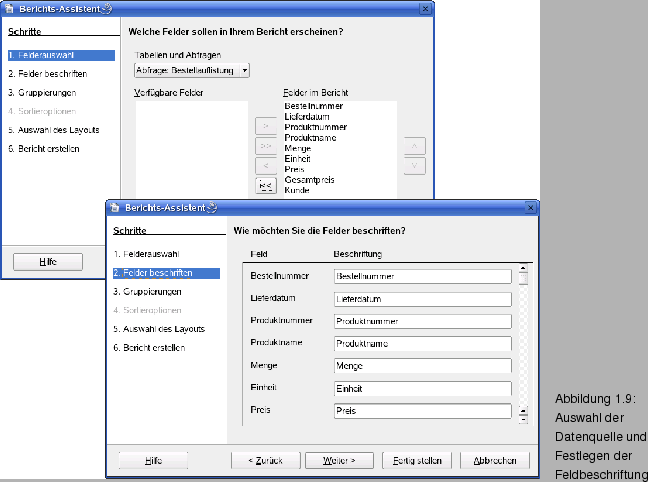Select 'Menge' in Felder im Bericht list
This screenshot has height=482, width=648.
pyautogui.click(x=298, y=148)
